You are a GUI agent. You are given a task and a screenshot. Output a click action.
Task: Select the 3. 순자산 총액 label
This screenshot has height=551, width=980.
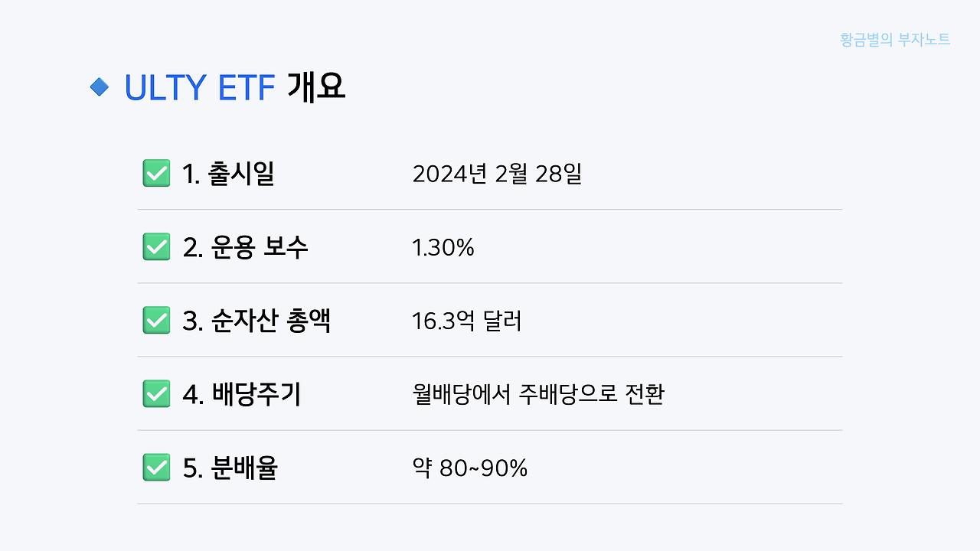[x=256, y=321]
